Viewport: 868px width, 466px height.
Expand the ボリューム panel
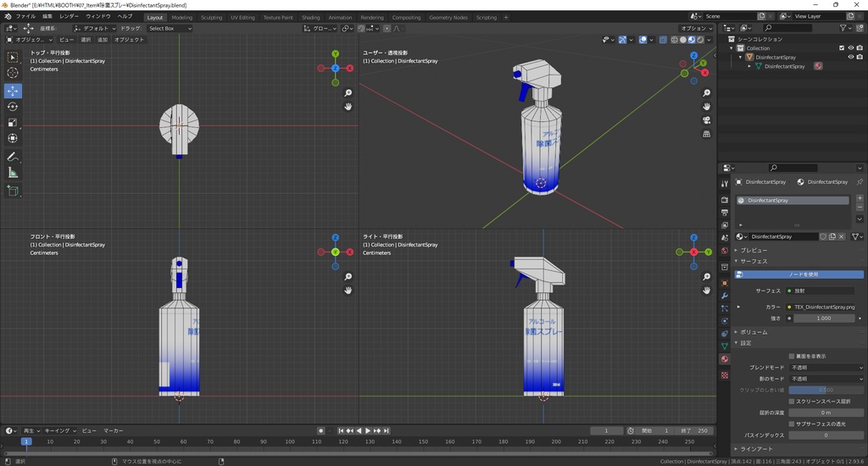[754, 332]
